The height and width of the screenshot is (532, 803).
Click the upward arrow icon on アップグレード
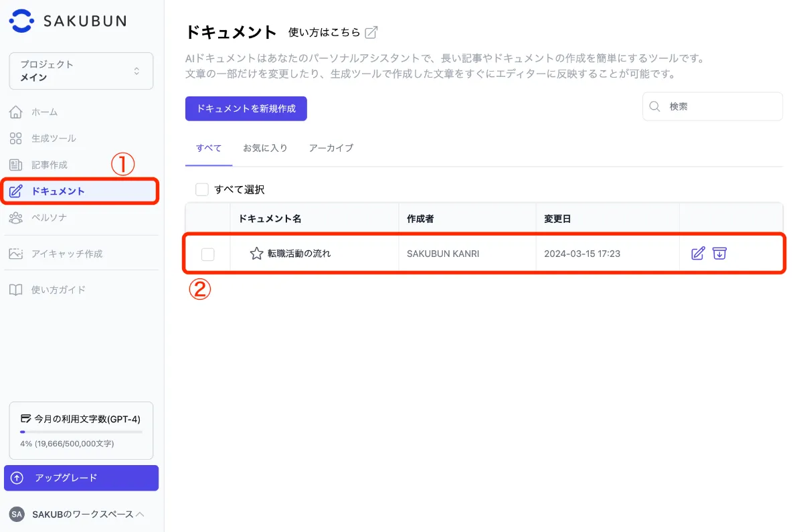tap(17, 478)
